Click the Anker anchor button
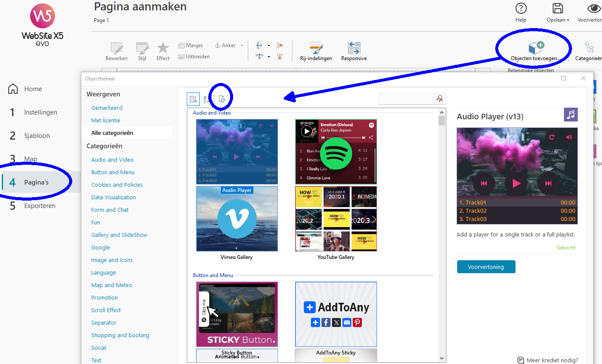Image resolution: width=602 pixels, height=364 pixels. click(x=225, y=45)
